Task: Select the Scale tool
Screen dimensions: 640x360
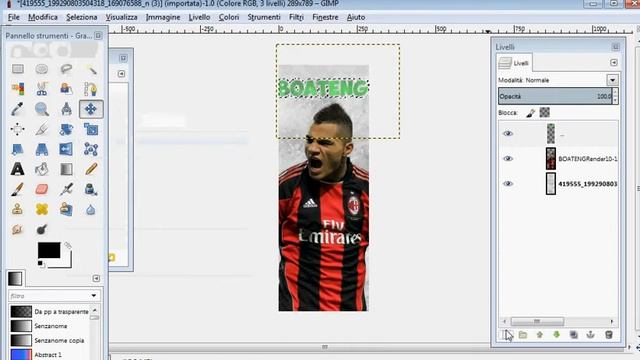Action: pyautogui.click(x=91, y=129)
